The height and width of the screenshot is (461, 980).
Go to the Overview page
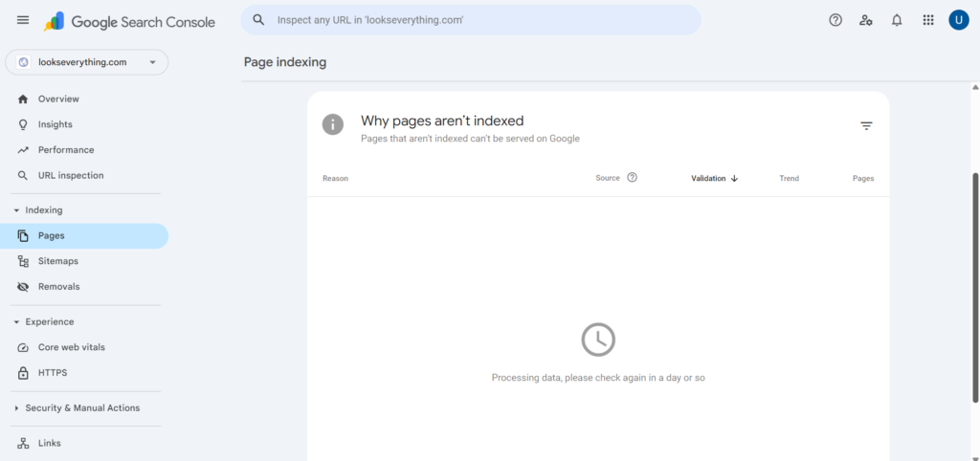pyautogui.click(x=57, y=99)
